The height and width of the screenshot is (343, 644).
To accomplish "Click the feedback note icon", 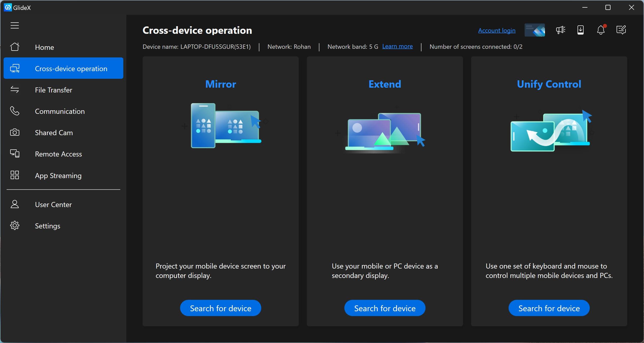I will click(621, 30).
